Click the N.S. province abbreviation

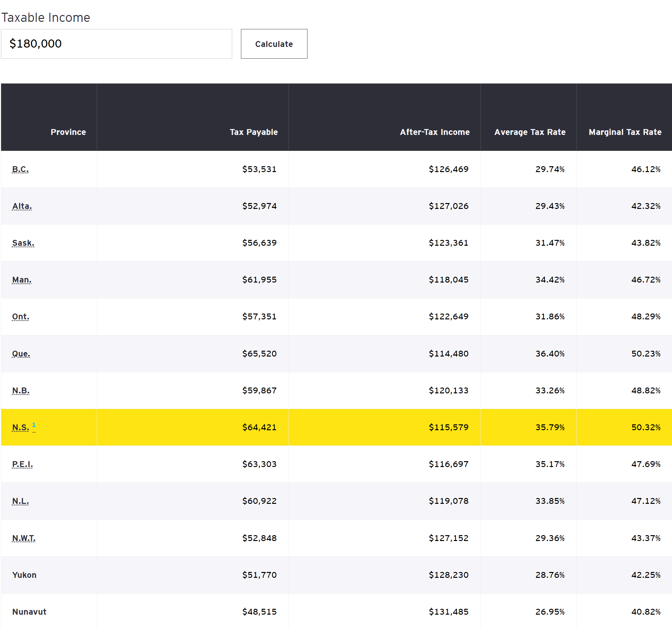click(x=20, y=427)
